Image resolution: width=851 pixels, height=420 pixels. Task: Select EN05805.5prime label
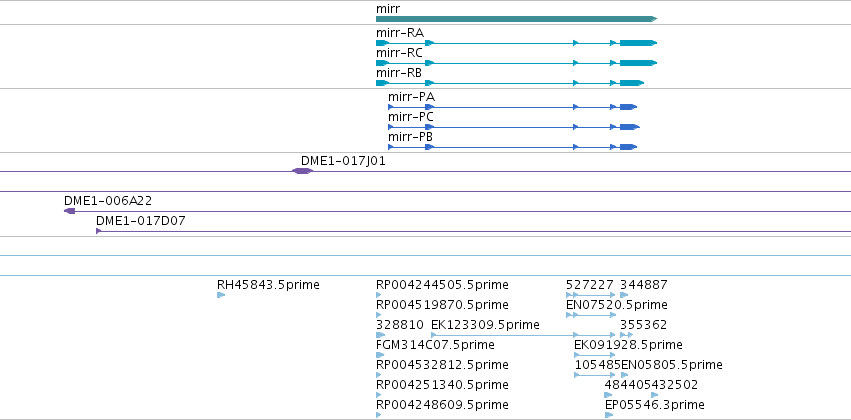tap(672, 365)
